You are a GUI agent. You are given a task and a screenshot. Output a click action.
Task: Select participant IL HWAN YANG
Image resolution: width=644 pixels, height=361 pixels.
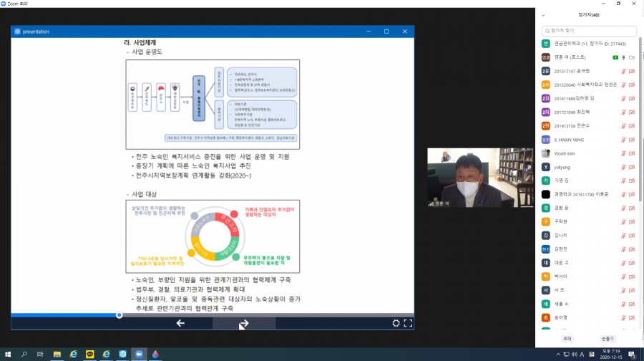tap(589, 140)
